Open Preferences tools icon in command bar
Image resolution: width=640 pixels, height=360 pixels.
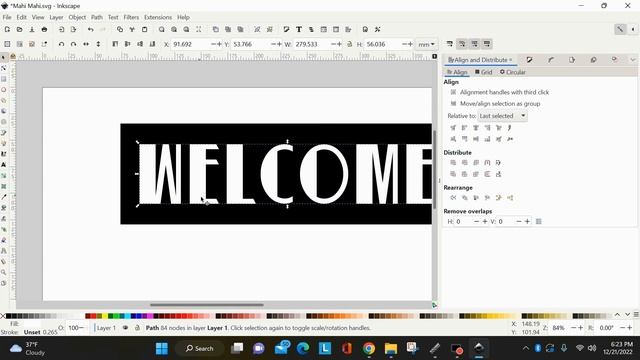tap(378, 29)
